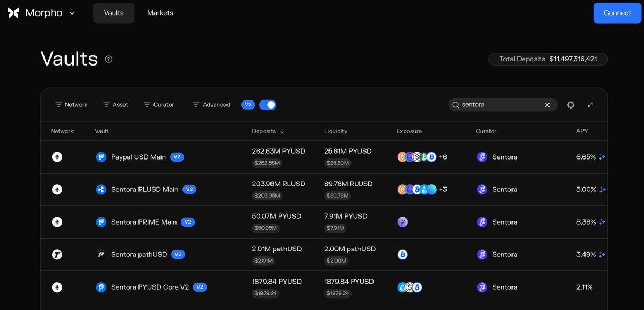This screenshot has height=310, width=644.
Task: Click the Curator column header
Action: 486,131
